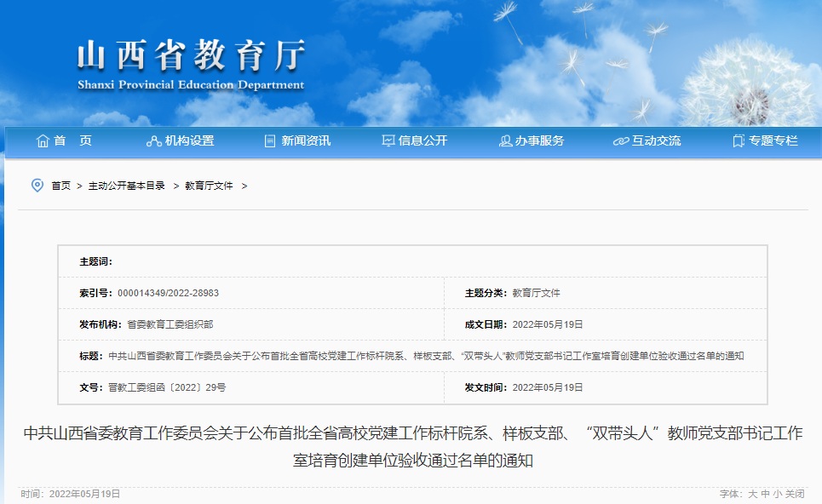
Task: Click the 山西省教育厅 site logo
Action: pos(190,64)
